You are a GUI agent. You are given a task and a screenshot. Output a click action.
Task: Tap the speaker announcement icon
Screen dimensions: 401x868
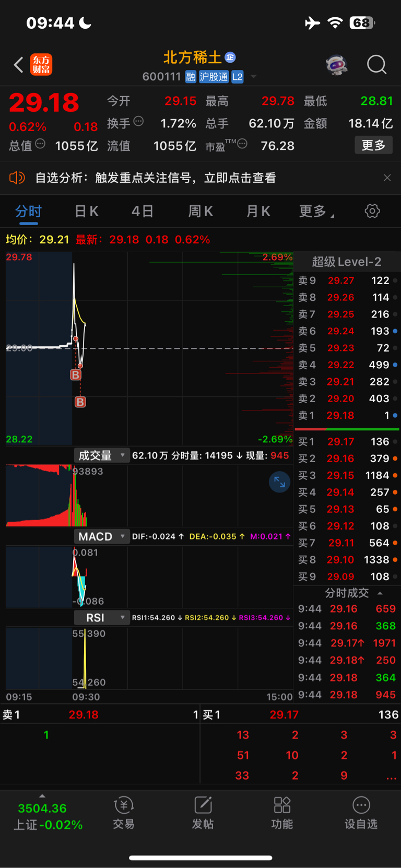[17, 178]
